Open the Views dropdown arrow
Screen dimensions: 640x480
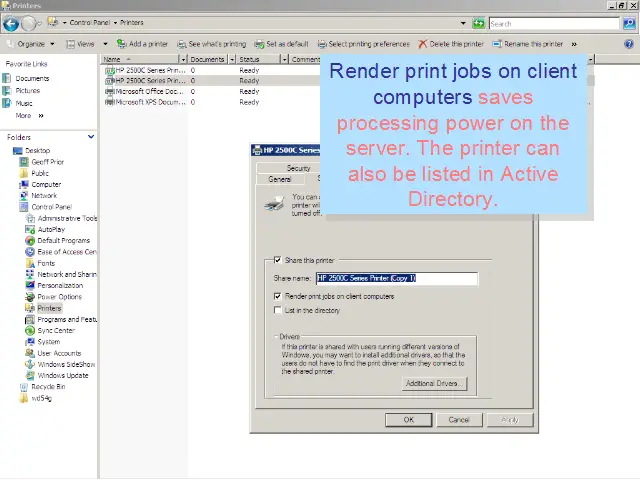[105, 44]
